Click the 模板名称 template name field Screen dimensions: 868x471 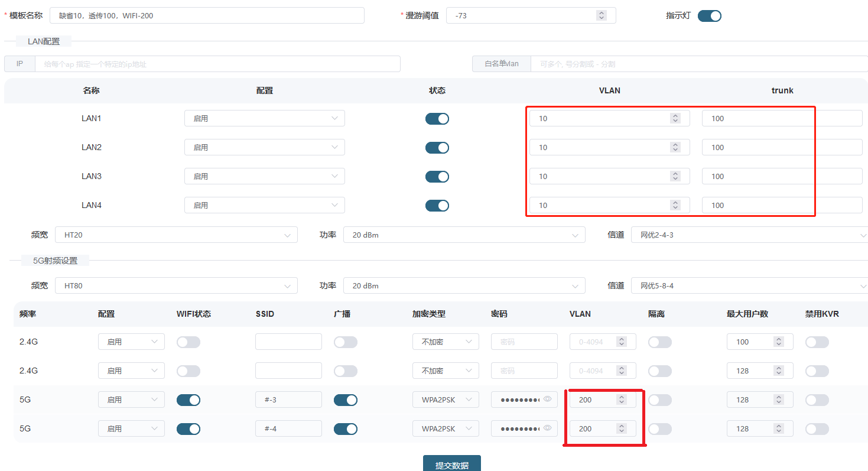click(x=207, y=15)
